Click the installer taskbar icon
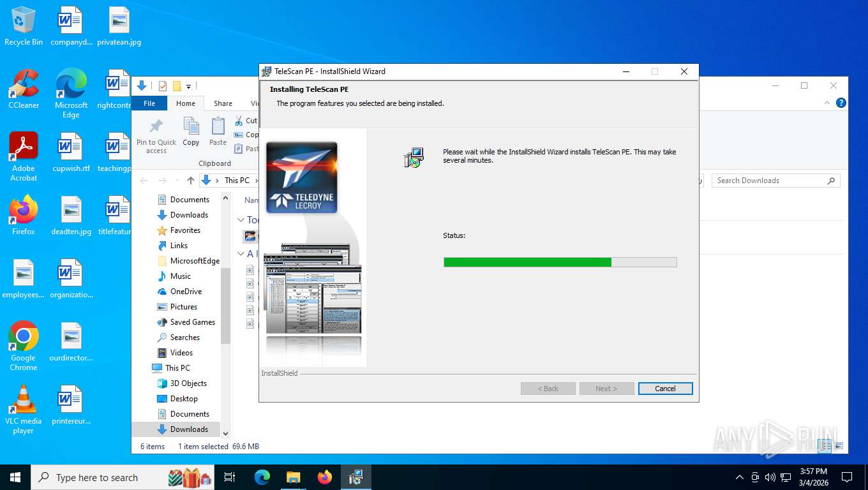 (356, 477)
